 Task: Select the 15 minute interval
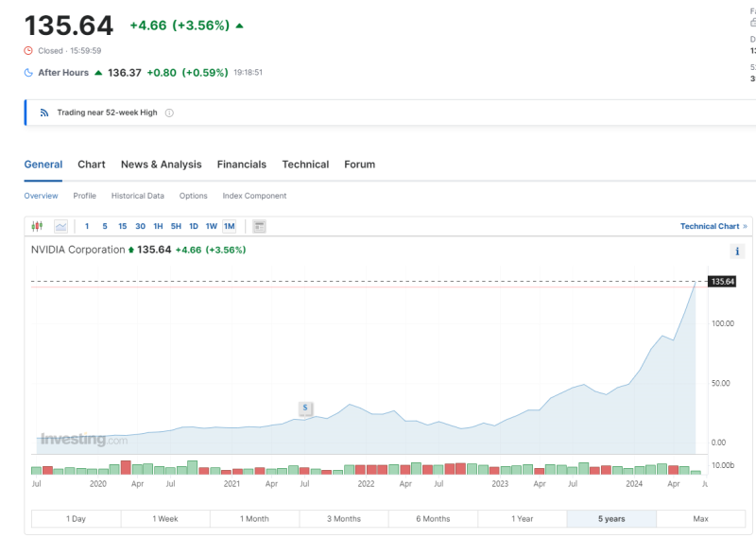point(123,226)
